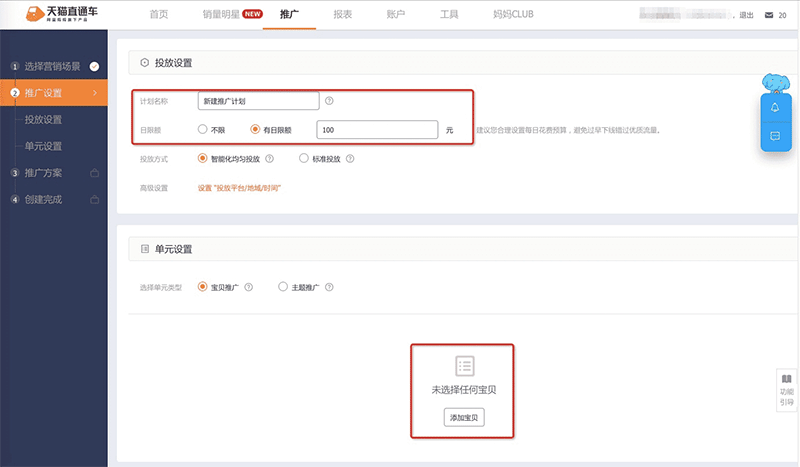
Task: Click the notification bell in floating widget
Action: click(x=775, y=107)
